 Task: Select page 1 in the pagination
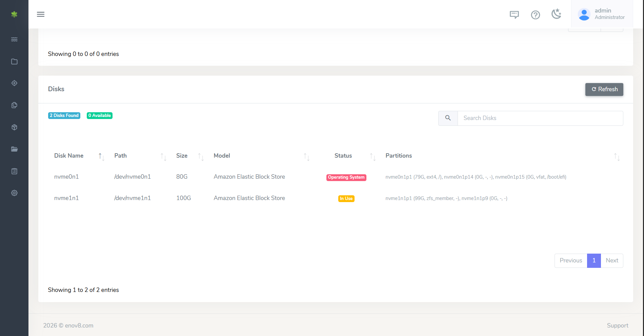point(594,260)
